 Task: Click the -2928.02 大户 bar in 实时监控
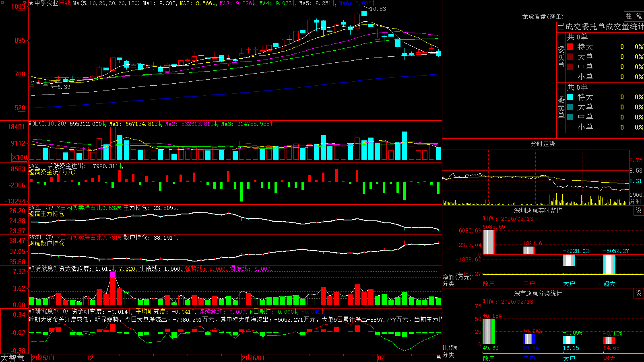pos(569,260)
